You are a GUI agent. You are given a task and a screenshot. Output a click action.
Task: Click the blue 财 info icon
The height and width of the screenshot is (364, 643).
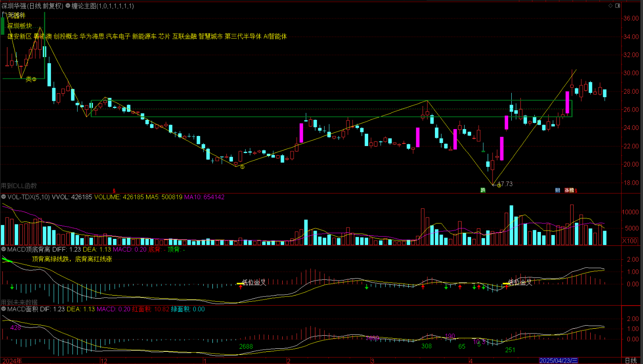557,190
